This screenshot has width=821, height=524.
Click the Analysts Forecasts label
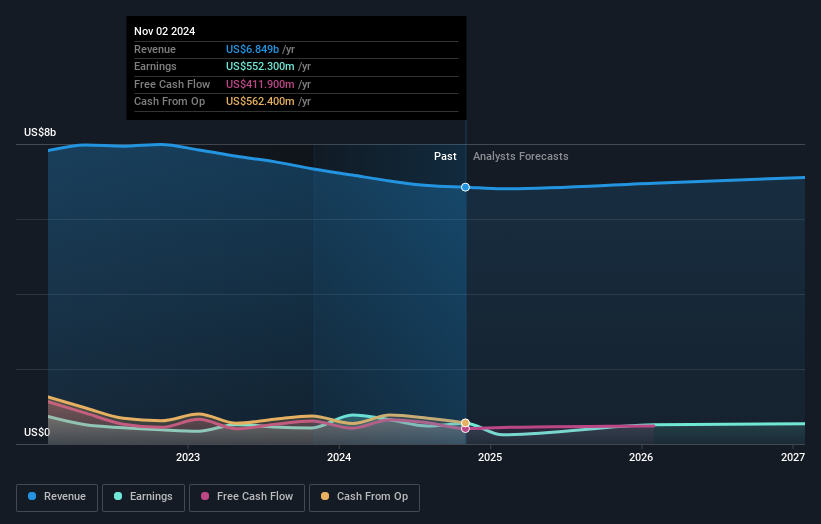520,157
